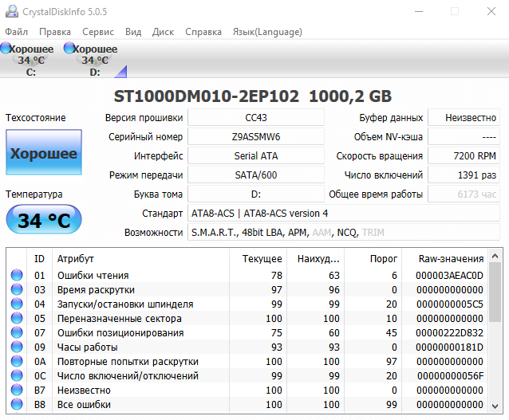The width and height of the screenshot is (509, 420).
Task: Click raw value 0000000181D
Action: click(449, 347)
